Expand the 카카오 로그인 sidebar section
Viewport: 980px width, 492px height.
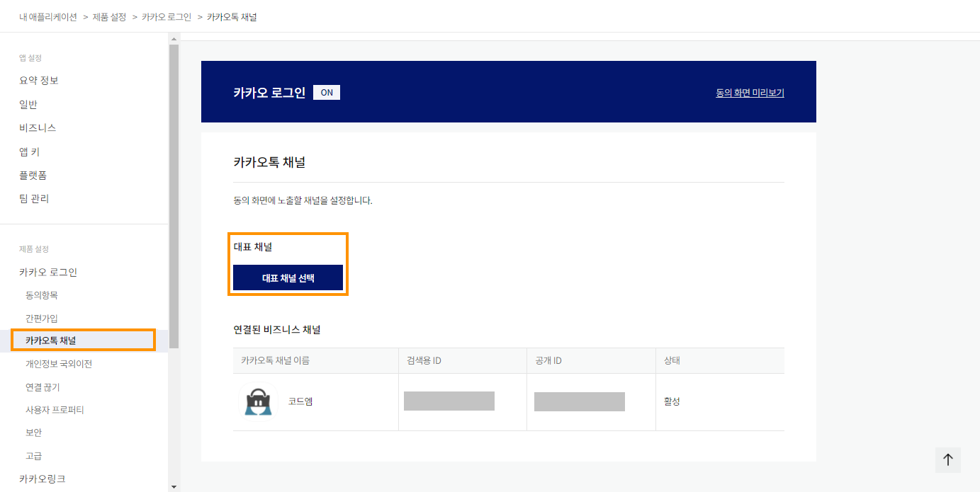(x=48, y=272)
